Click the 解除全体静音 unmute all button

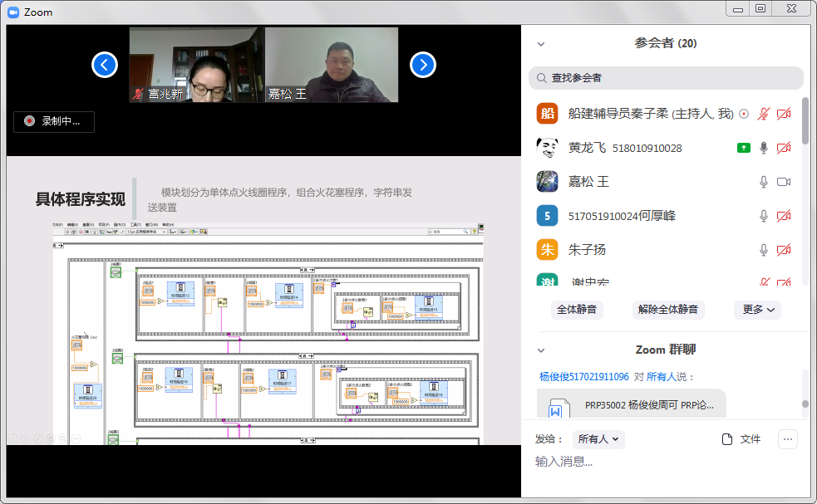[668, 310]
